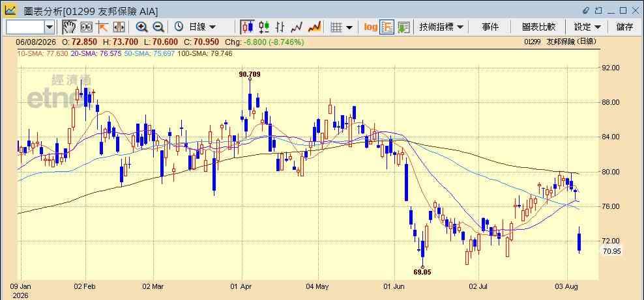Click the open price value 72.850
The width and height of the screenshot is (644, 300).
point(85,42)
